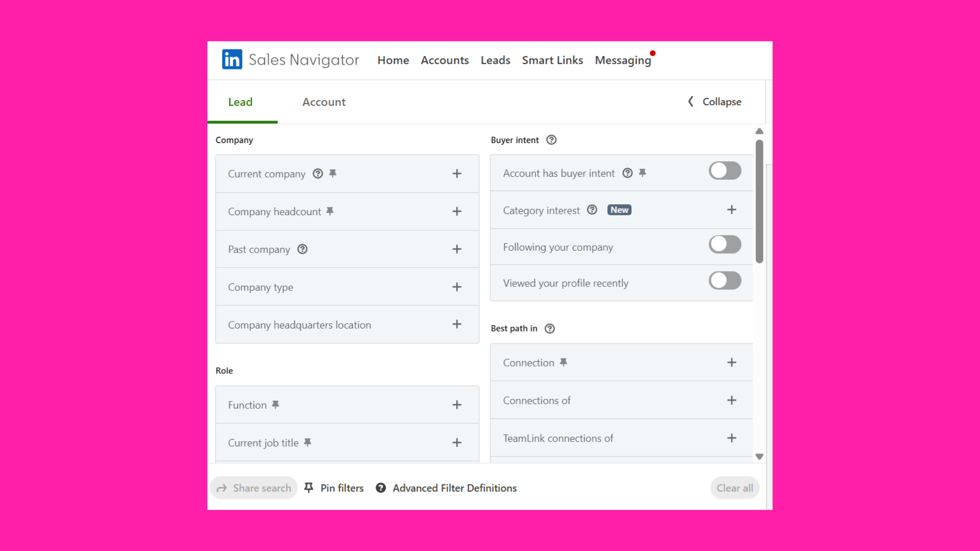980x551 pixels.
Task: Expand Connection filter with plus
Action: pyautogui.click(x=731, y=362)
